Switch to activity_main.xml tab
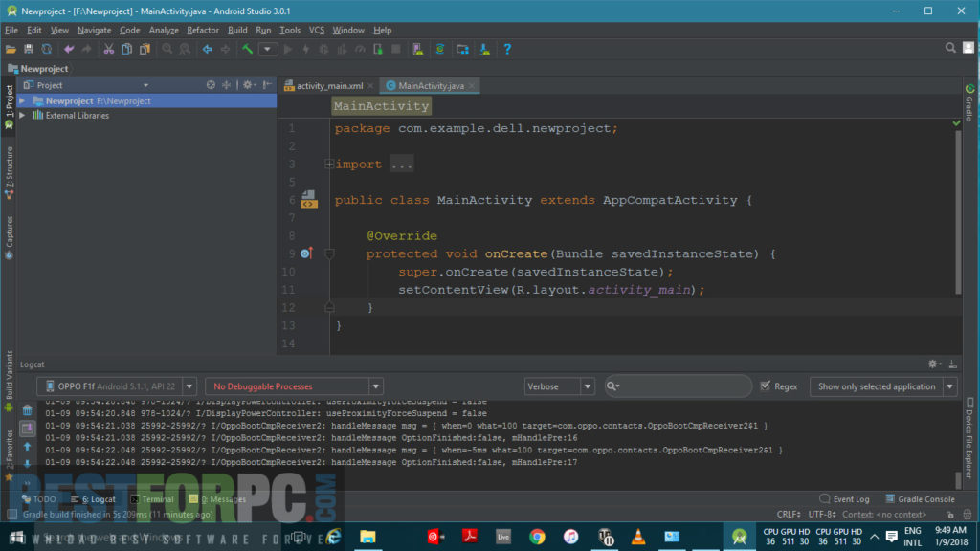This screenshot has height=551, width=980. point(329,86)
